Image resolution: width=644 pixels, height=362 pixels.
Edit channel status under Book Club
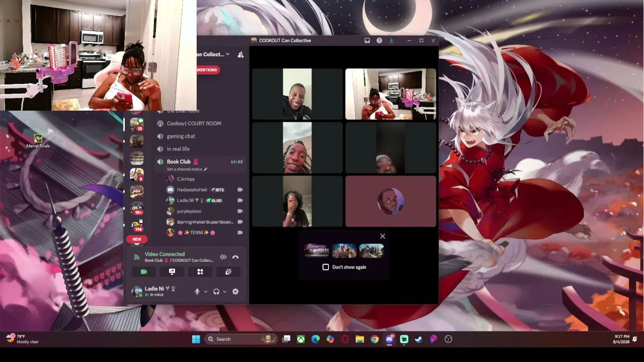click(187, 169)
